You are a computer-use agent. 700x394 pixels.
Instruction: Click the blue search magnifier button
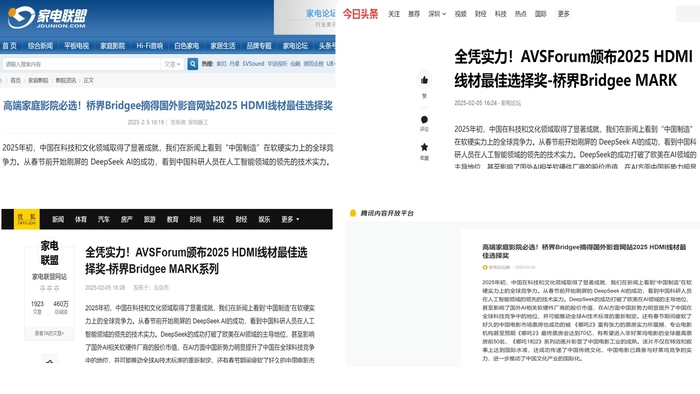(192, 64)
